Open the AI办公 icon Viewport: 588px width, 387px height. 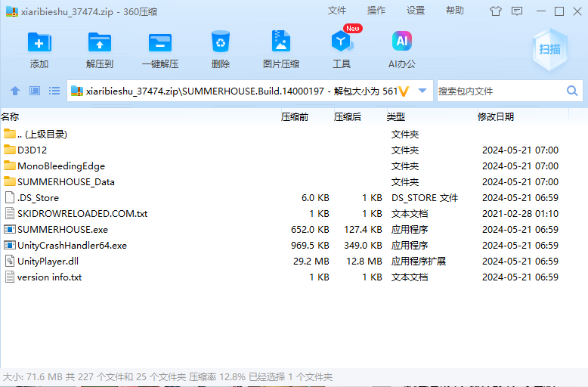pyautogui.click(x=401, y=41)
